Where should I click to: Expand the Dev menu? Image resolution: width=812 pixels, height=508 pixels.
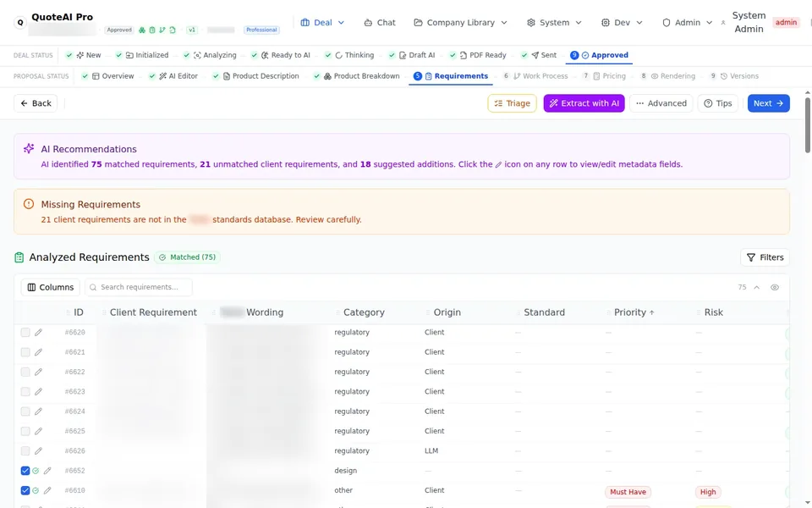(622, 23)
